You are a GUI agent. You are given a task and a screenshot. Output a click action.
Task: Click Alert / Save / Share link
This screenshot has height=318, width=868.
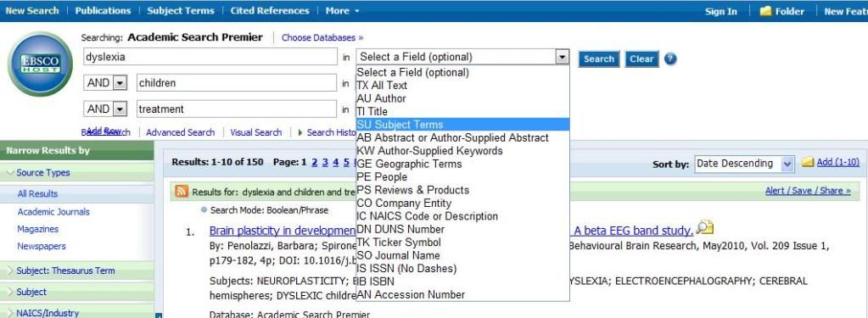[x=809, y=191]
